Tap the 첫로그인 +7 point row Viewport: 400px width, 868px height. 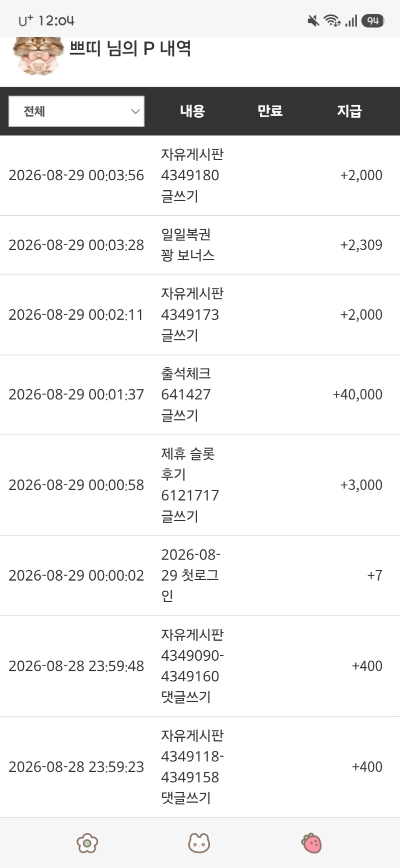200,576
